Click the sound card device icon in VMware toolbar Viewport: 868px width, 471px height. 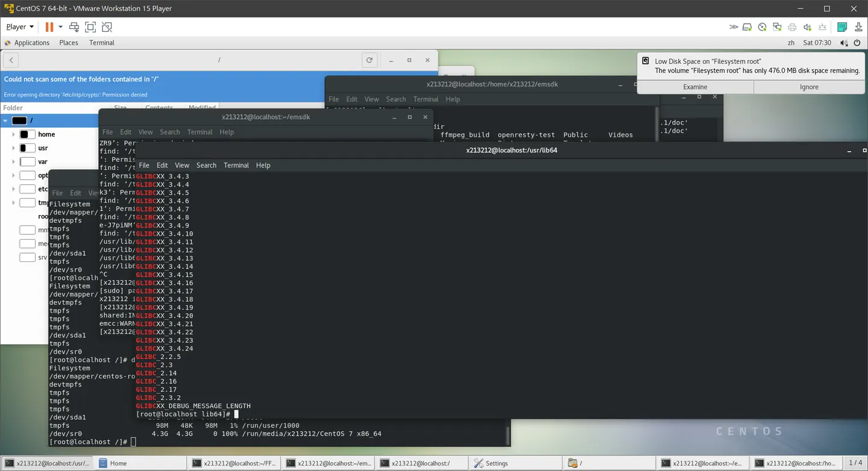[x=808, y=27]
